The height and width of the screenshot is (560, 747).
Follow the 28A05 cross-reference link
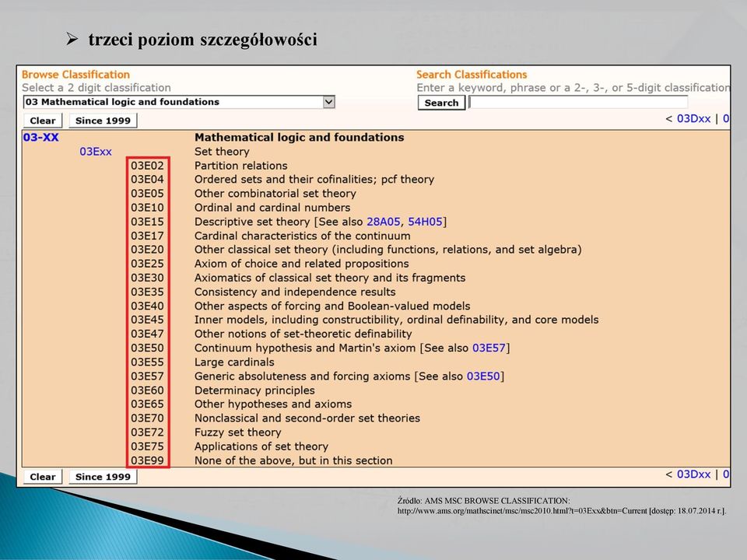pyautogui.click(x=384, y=222)
